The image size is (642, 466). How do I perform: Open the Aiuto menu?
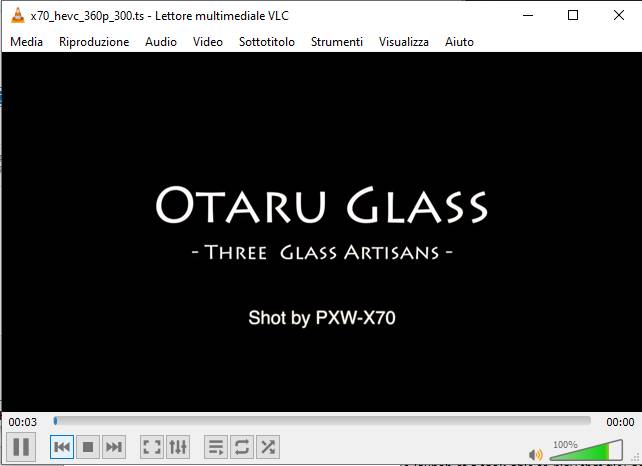pyautogui.click(x=459, y=42)
